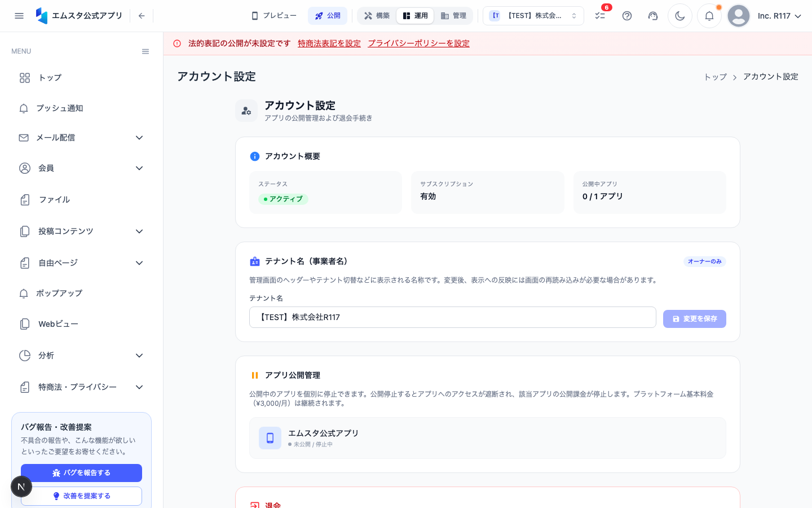Open ファイル in the sidebar
The height and width of the screenshot is (508, 812).
pos(82,200)
